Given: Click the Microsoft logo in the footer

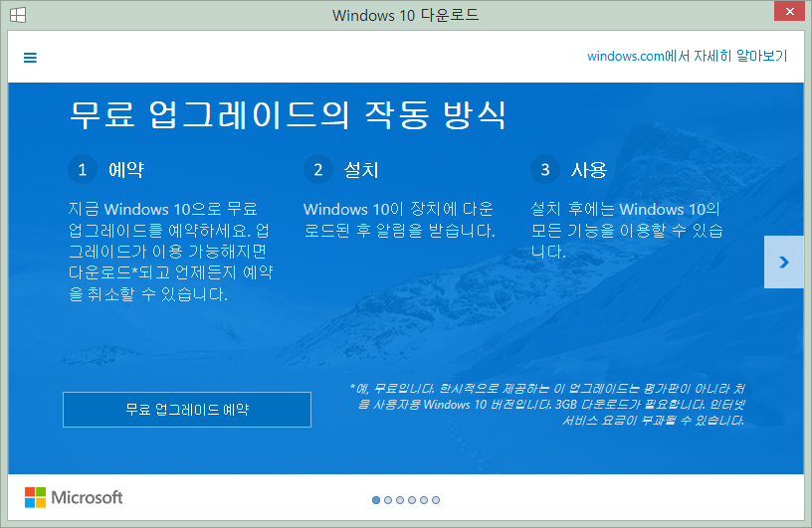Looking at the screenshot, I should 74,497.
